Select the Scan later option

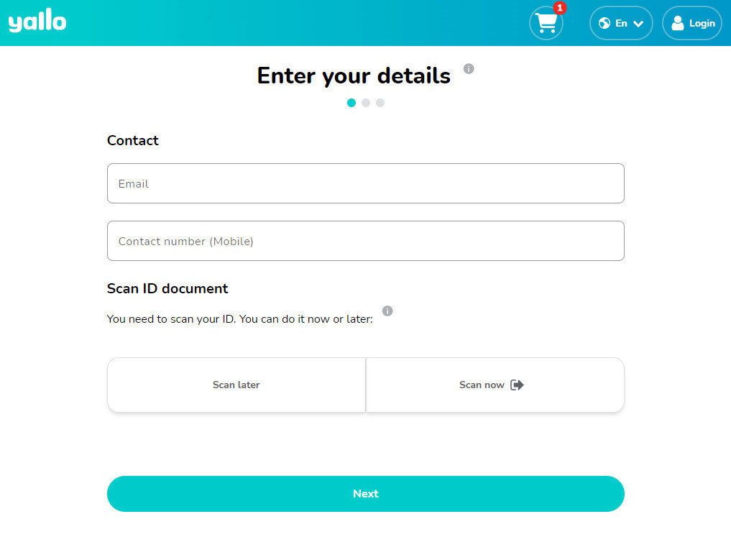point(236,385)
